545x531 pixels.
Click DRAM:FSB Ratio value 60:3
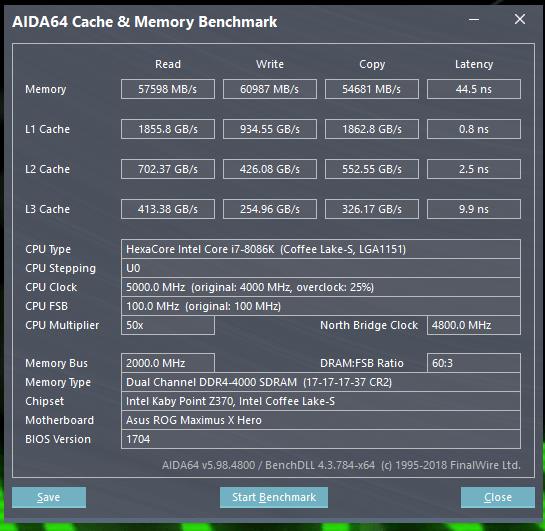click(474, 363)
